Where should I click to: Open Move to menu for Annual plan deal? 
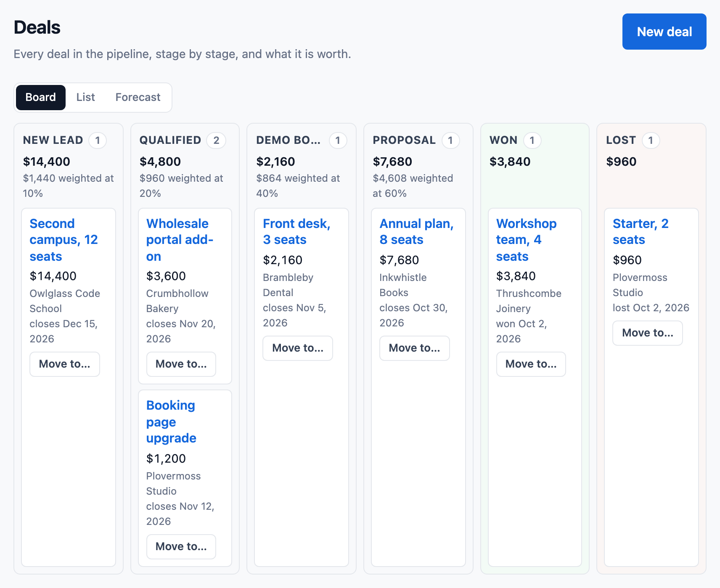415,348
